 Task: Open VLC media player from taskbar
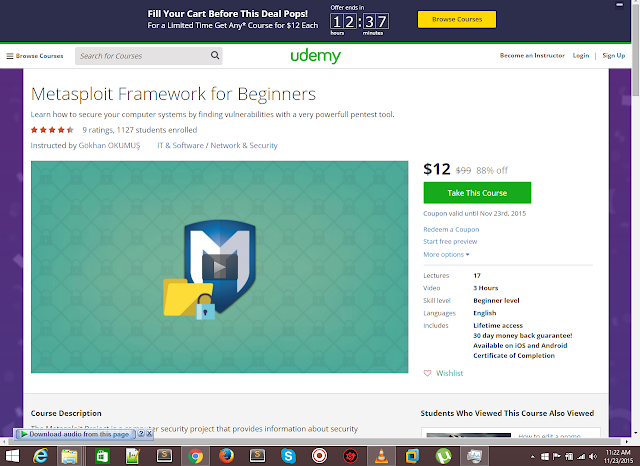(x=381, y=456)
